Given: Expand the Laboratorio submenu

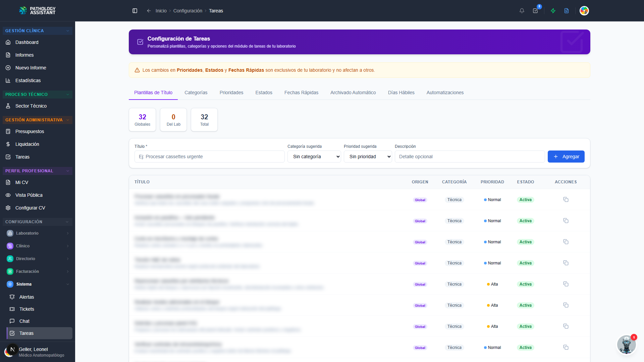Looking at the screenshot, I should tap(38, 233).
